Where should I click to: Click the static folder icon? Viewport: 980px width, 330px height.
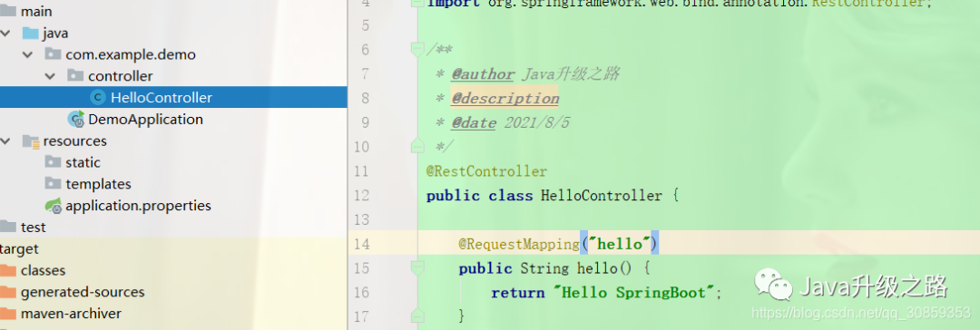click(x=54, y=162)
